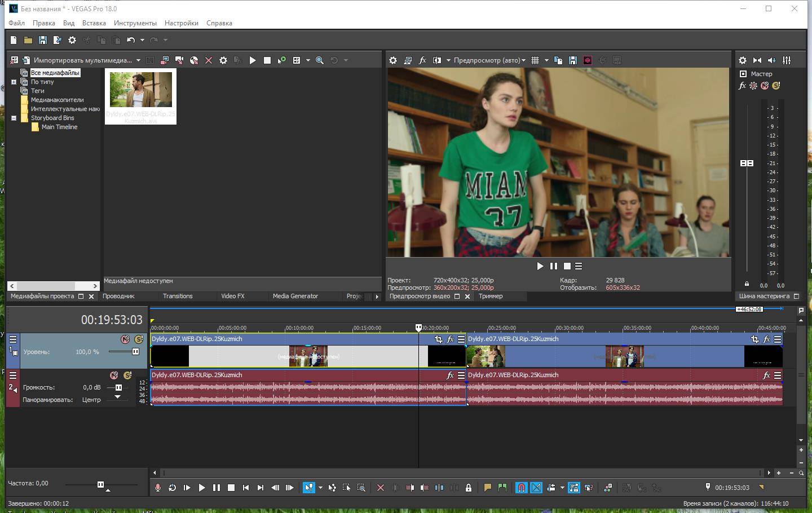Solo audio track 2
The height and width of the screenshot is (513, 812).
click(127, 375)
